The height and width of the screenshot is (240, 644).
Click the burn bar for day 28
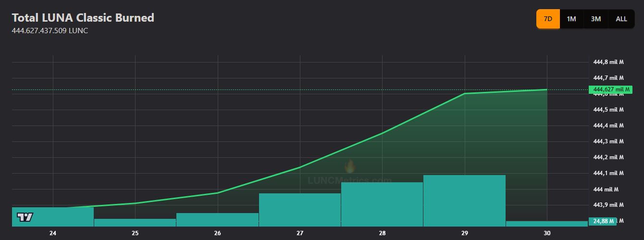(382, 204)
